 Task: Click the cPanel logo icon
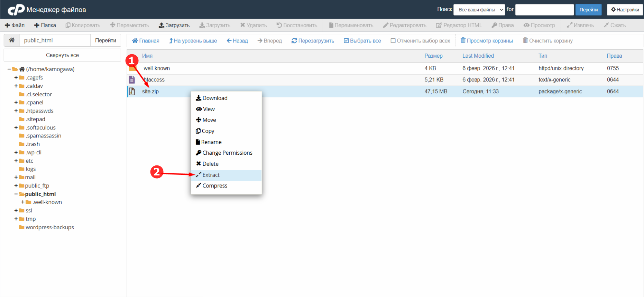tap(16, 10)
